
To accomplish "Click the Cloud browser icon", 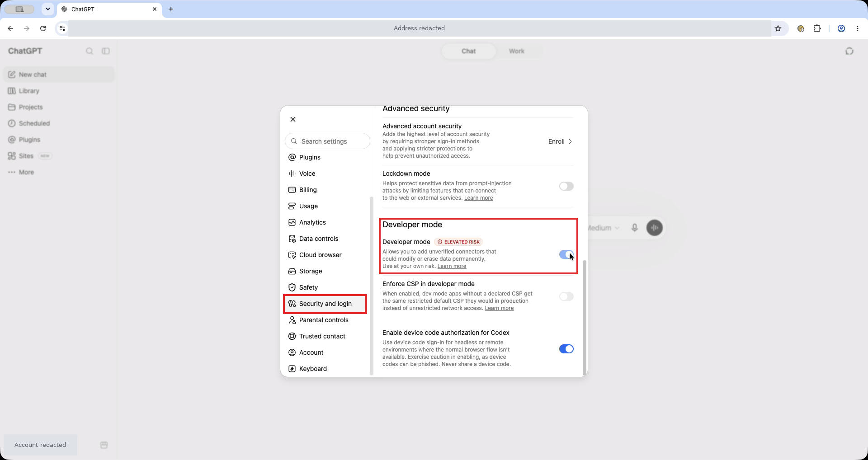I will [292, 255].
